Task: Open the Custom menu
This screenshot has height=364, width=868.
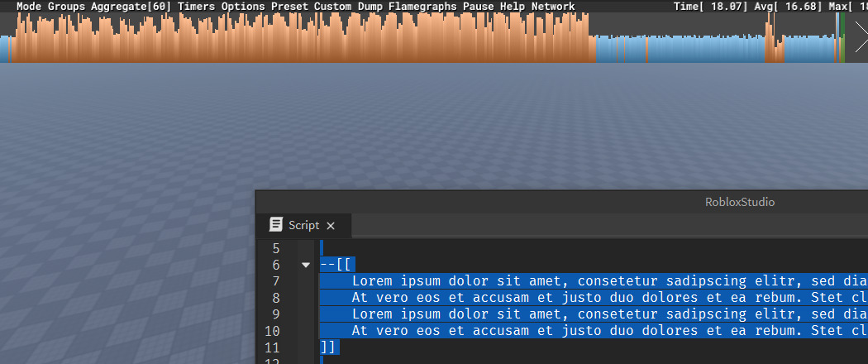Action: point(332,7)
